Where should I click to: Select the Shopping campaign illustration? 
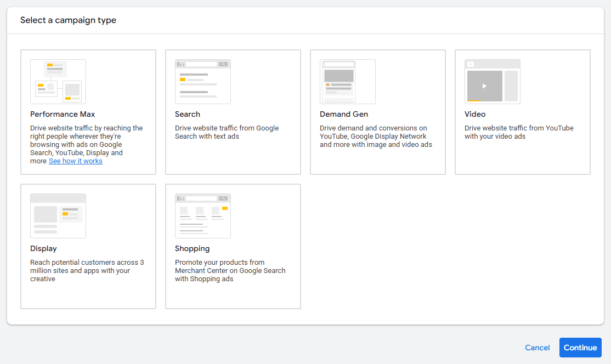click(203, 216)
